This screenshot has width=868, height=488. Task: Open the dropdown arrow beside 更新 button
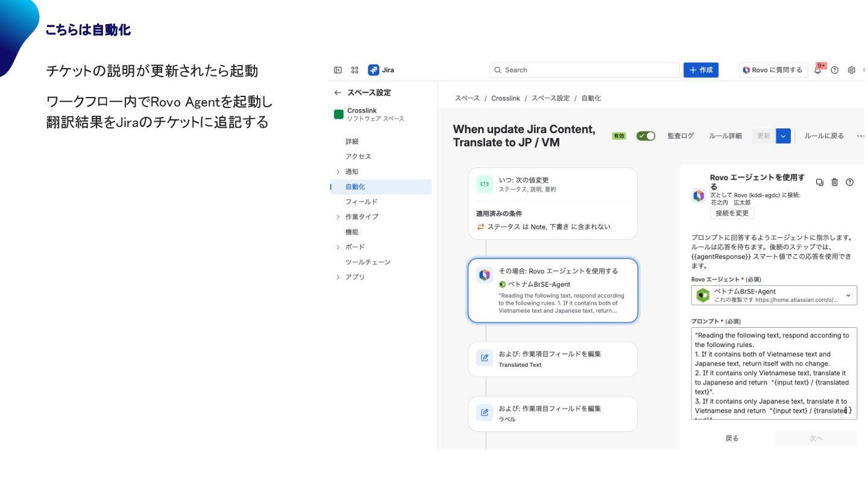tap(783, 136)
